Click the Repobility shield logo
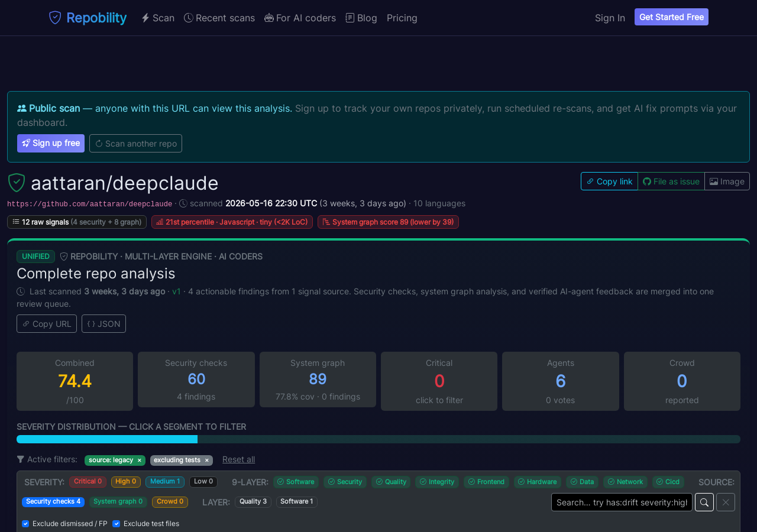 [x=55, y=18]
